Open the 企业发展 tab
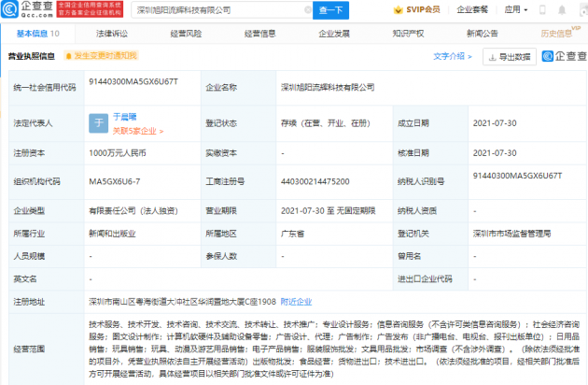The height and width of the screenshot is (385, 588). click(x=334, y=34)
